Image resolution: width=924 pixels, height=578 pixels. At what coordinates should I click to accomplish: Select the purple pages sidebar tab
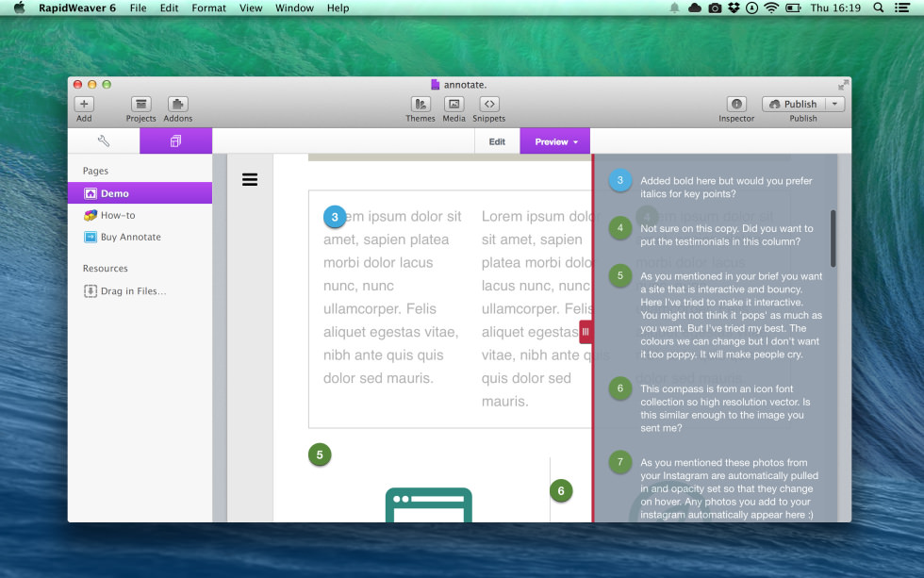click(x=175, y=140)
